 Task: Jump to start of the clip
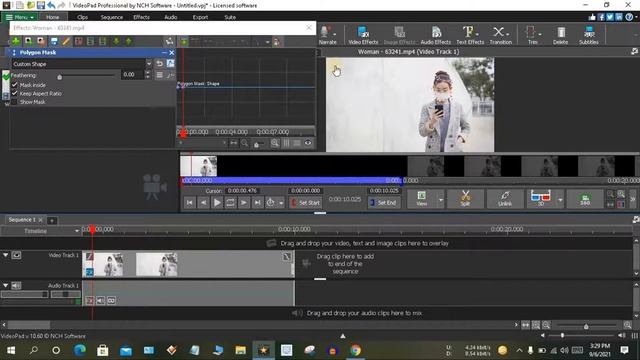(189, 202)
